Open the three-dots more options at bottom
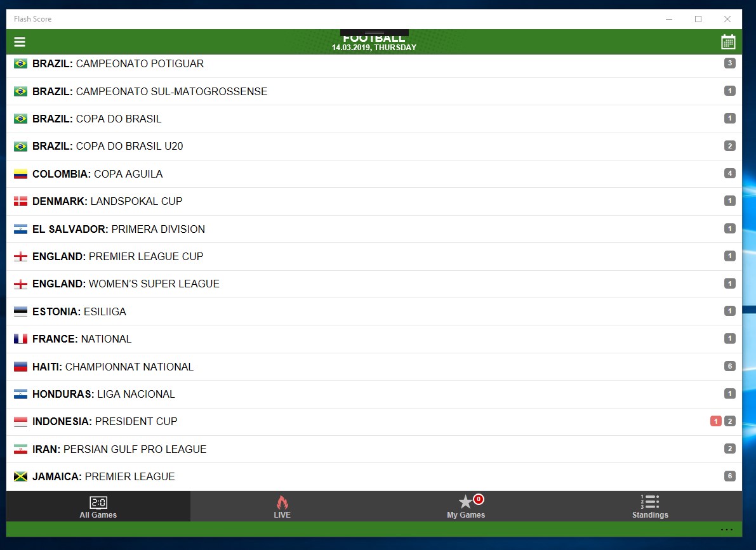This screenshot has width=756, height=550. tap(727, 530)
